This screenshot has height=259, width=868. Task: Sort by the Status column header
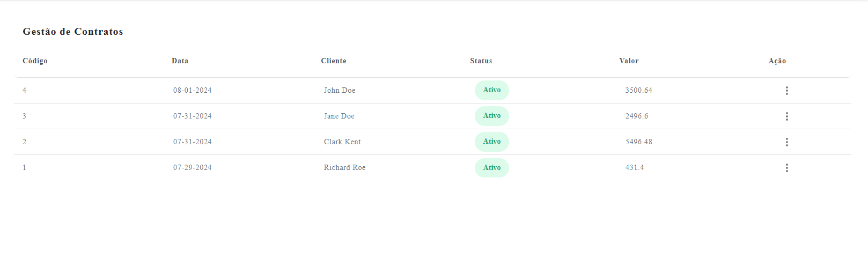481,61
